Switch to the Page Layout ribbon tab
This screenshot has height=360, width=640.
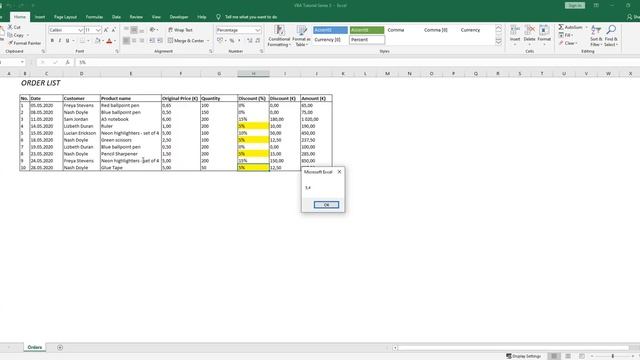pos(65,17)
